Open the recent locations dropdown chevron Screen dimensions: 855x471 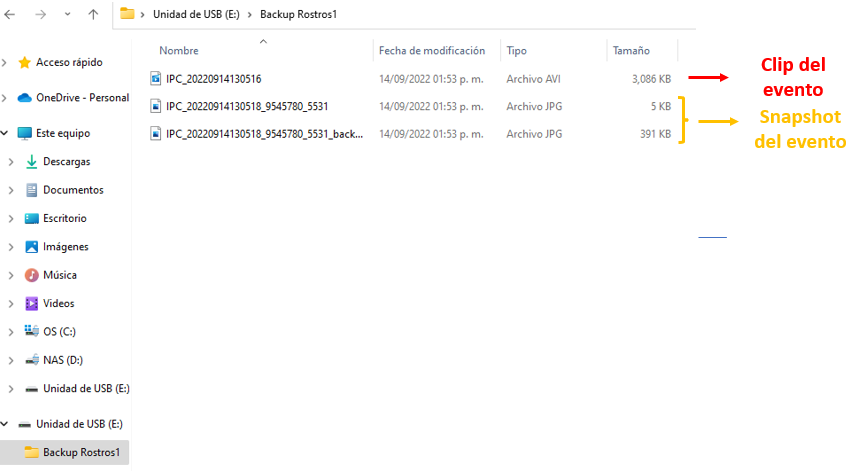coord(67,14)
